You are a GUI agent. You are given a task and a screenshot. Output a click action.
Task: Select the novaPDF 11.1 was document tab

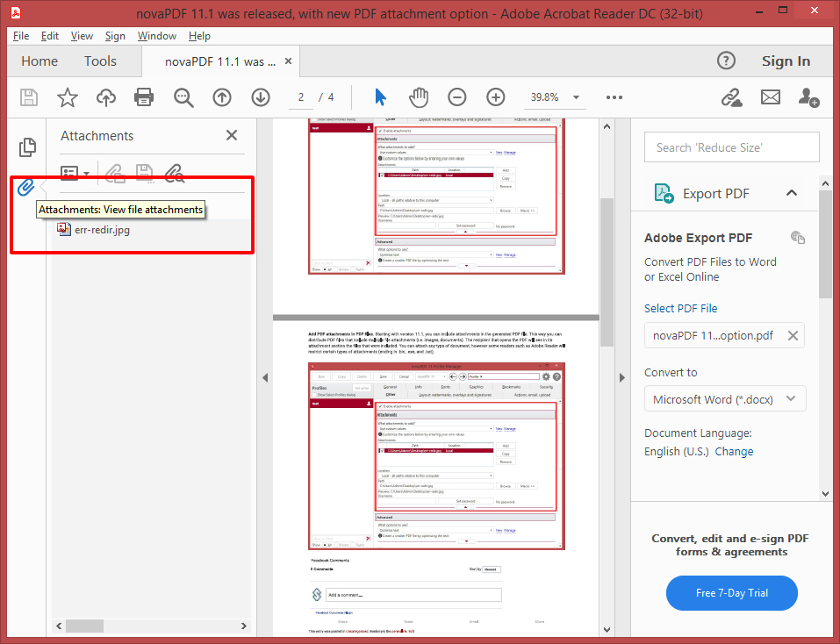pyautogui.click(x=220, y=61)
